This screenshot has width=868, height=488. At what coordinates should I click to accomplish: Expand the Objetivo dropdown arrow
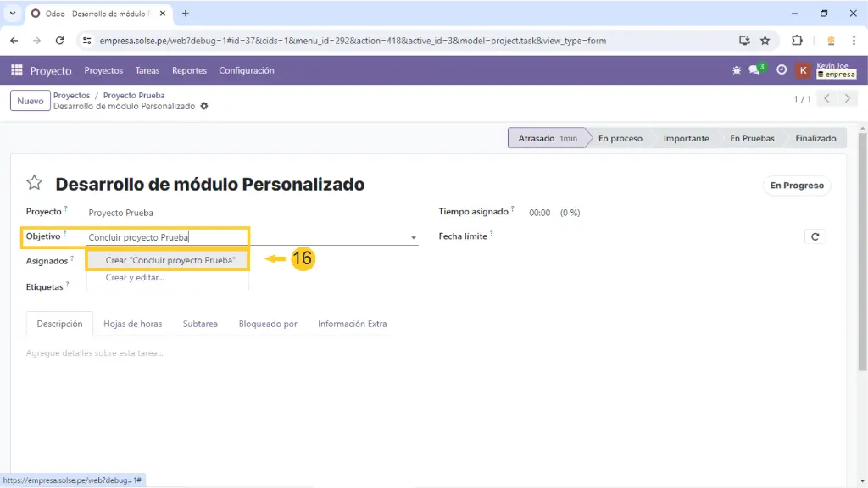(x=414, y=238)
